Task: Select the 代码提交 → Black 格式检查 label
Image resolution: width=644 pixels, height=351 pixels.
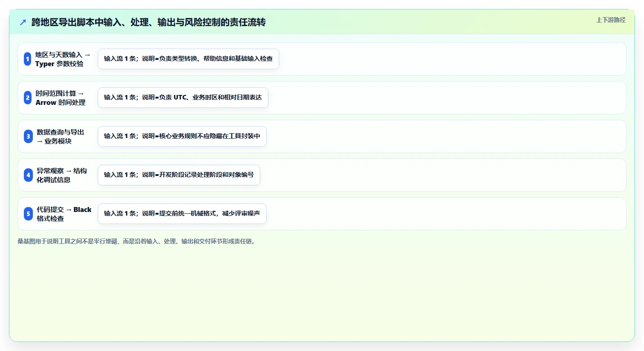Action: pyautogui.click(x=64, y=214)
